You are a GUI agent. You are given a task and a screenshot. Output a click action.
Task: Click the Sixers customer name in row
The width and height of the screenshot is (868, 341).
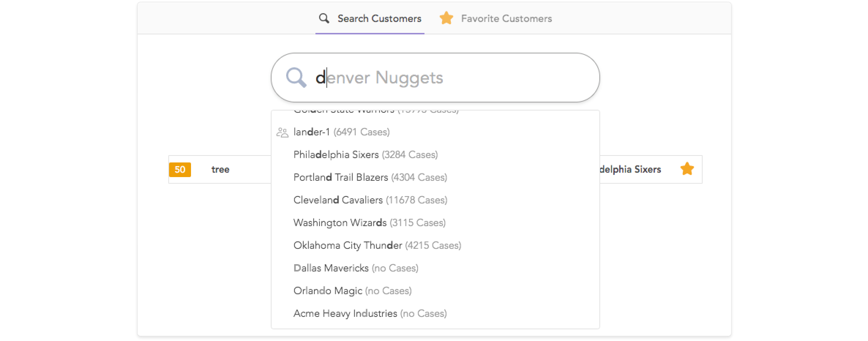(x=630, y=169)
